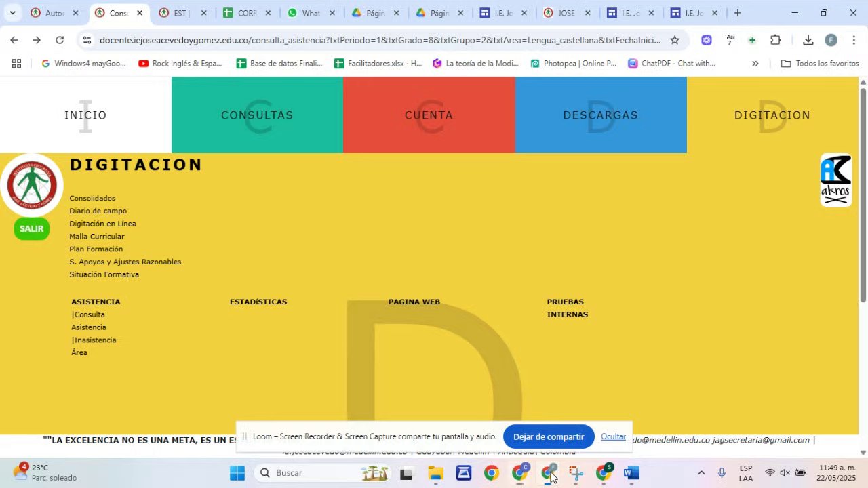Viewport: 868px width, 488px height.
Task: Open a new browser tab
Action: (x=738, y=13)
